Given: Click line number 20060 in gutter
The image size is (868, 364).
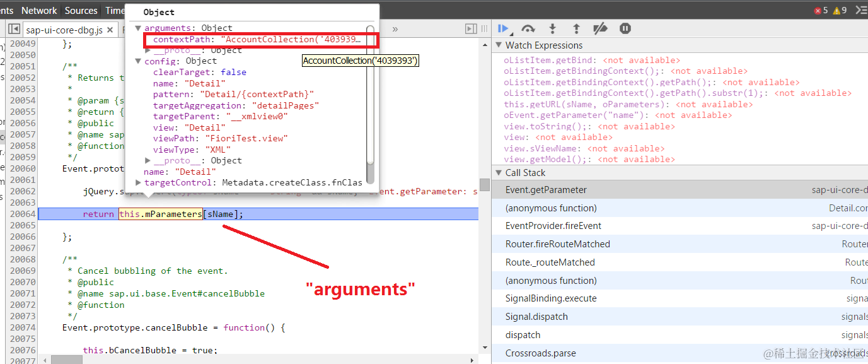Looking at the screenshot, I should tap(23, 169).
